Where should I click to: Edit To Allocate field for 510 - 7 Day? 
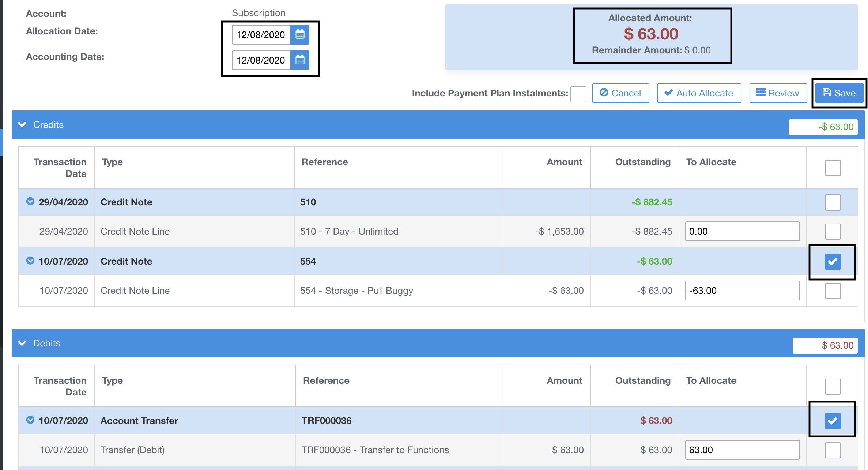[x=742, y=231]
